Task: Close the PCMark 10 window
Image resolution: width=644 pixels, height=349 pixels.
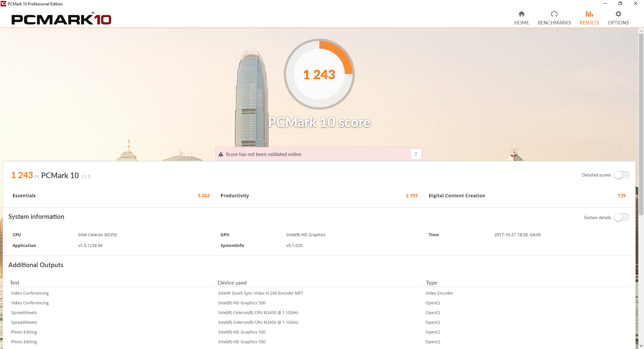Action: (x=636, y=4)
